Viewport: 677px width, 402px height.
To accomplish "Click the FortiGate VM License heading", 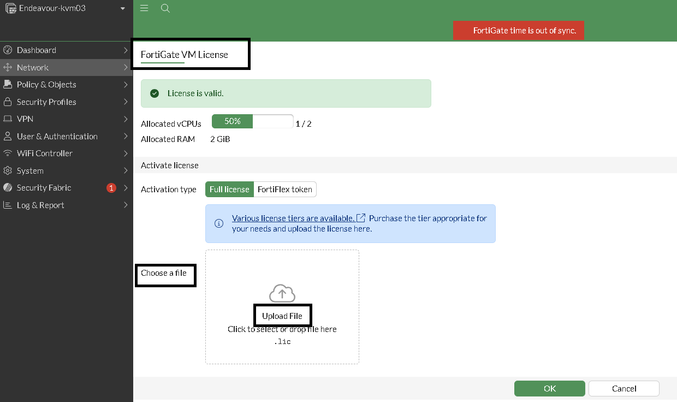I will pos(184,54).
